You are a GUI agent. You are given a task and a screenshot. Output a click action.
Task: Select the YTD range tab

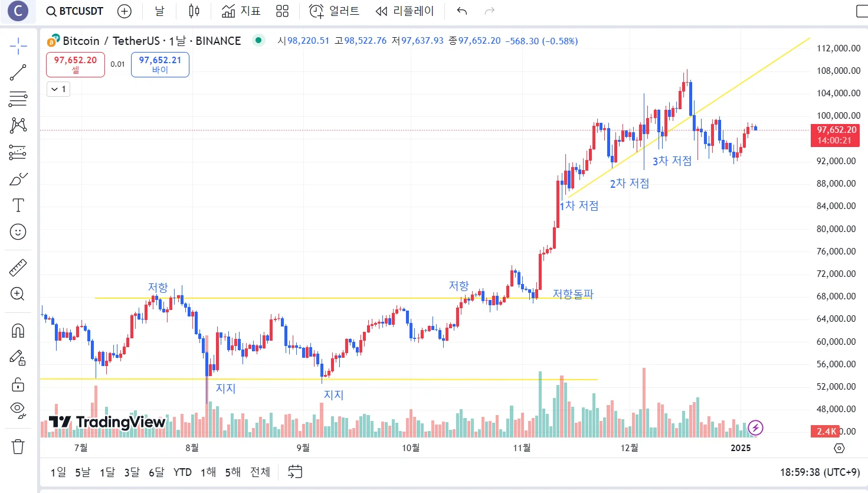pyautogui.click(x=182, y=472)
